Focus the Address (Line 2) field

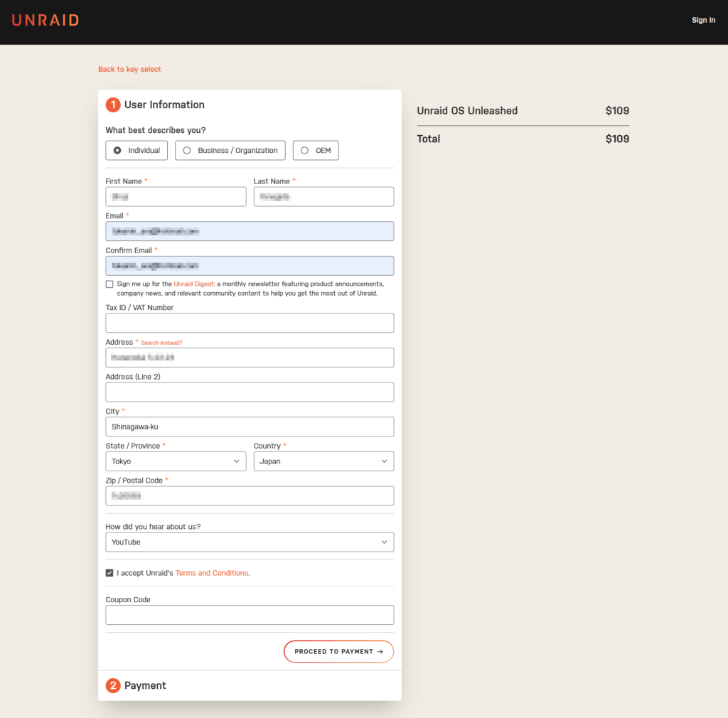tap(250, 392)
